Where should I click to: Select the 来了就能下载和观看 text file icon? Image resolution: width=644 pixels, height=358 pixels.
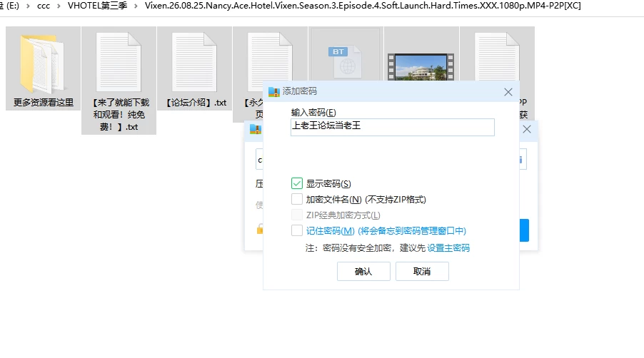pos(119,62)
